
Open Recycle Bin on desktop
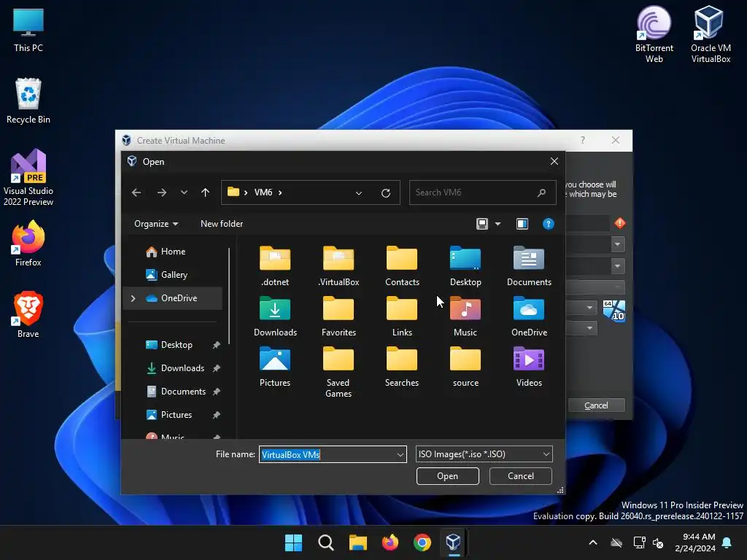28,101
